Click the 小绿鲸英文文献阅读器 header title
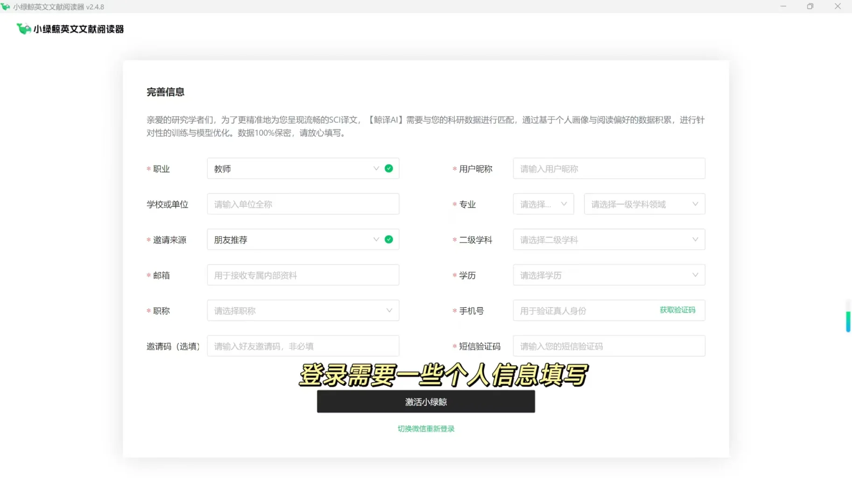 pos(78,29)
